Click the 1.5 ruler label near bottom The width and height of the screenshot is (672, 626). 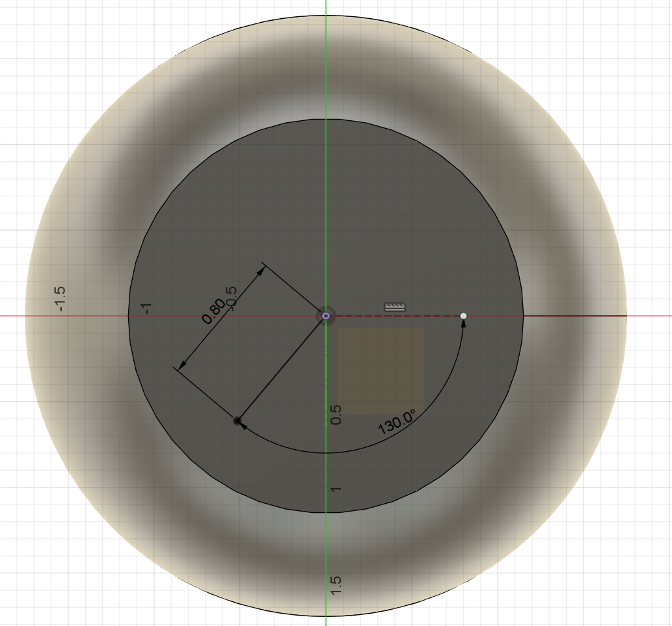pos(336,585)
